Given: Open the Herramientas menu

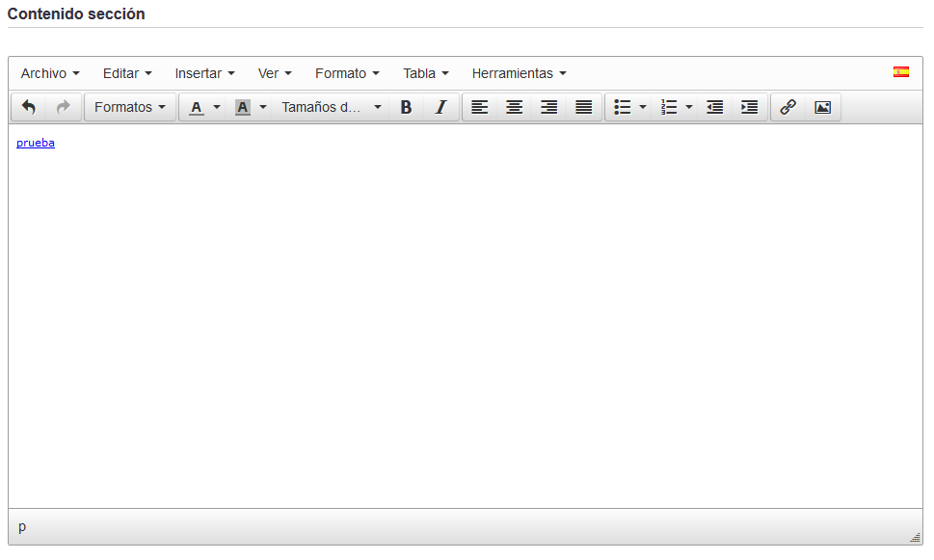Looking at the screenshot, I should pyautogui.click(x=520, y=73).
